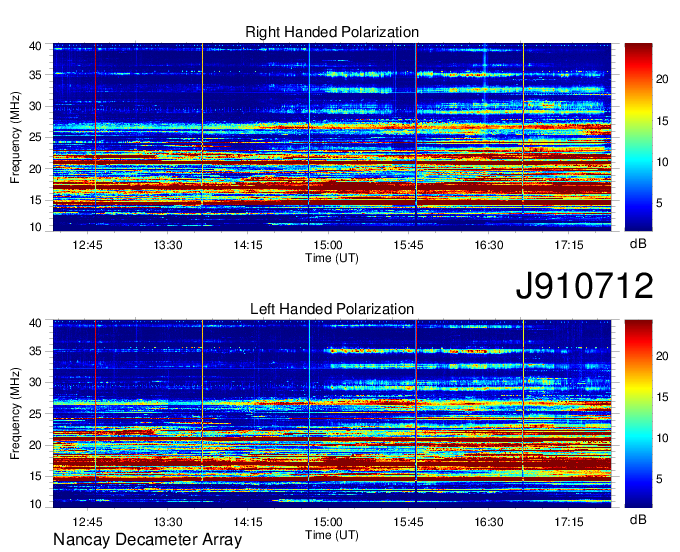The image size is (680, 552).
Task: Click the 5 dB value on lower colorbar
Action: 659,479
